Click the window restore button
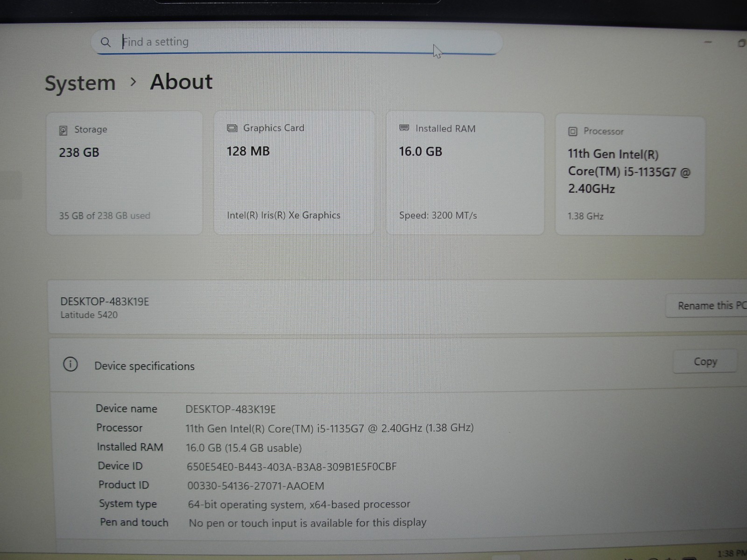The width and height of the screenshot is (747, 560). pos(741,43)
